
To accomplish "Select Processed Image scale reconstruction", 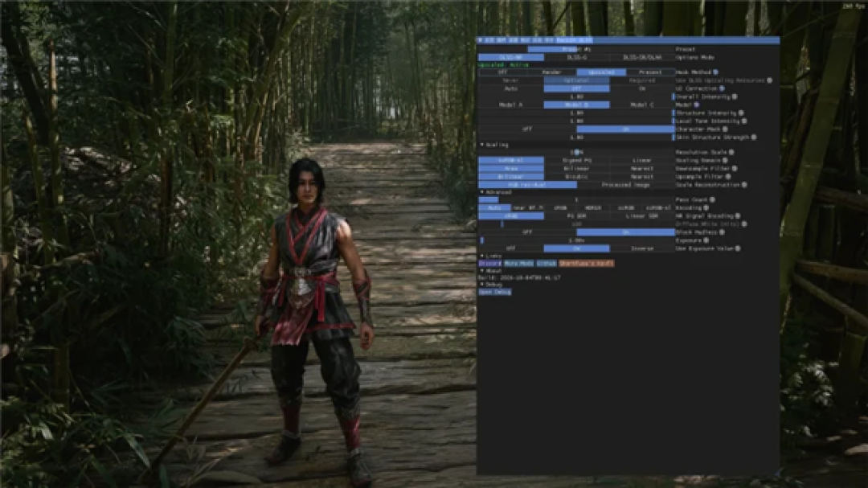I will (625, 185).
